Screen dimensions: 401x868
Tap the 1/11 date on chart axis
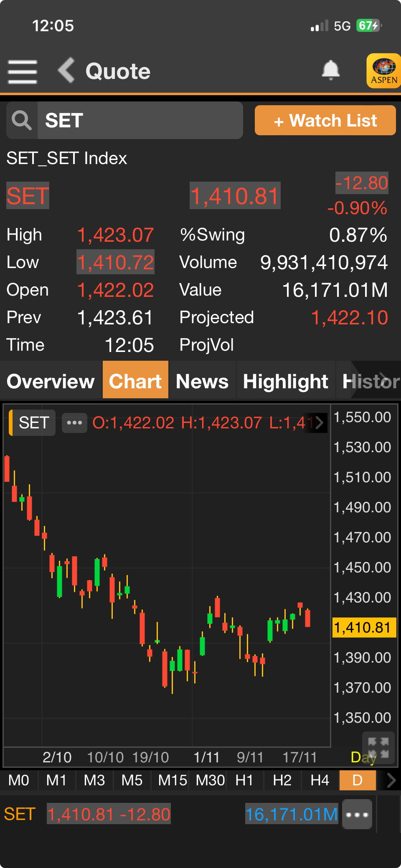click(206, 757)
